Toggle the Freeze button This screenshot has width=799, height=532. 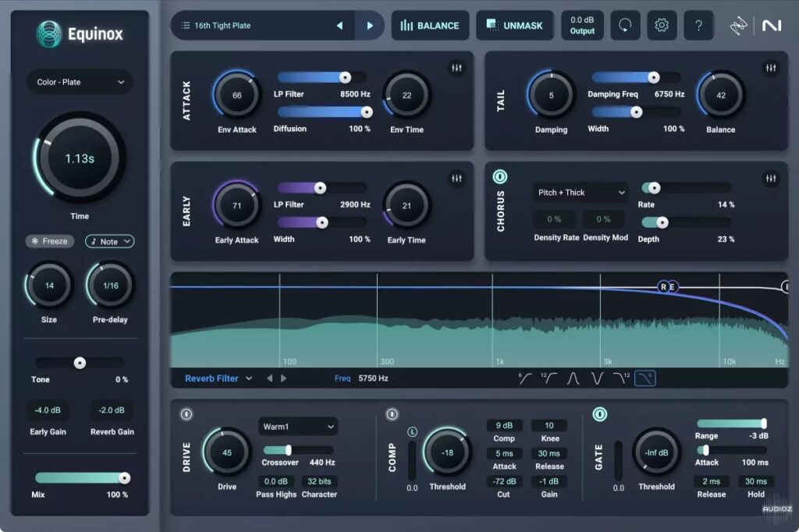tap(49, 241)
